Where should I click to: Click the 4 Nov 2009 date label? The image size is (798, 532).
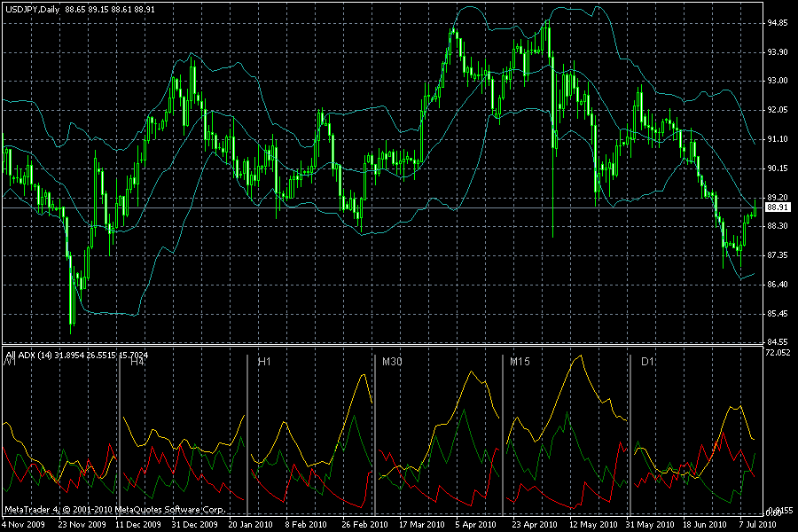[x=23, y=524]
